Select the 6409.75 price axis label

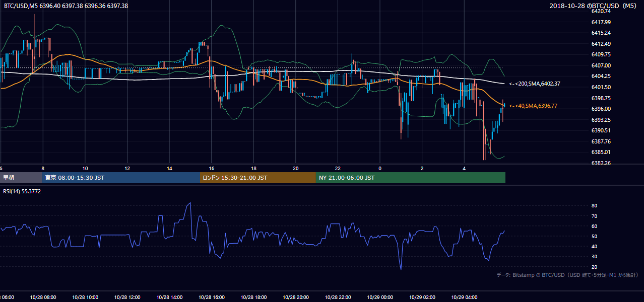tap(601, 54)
